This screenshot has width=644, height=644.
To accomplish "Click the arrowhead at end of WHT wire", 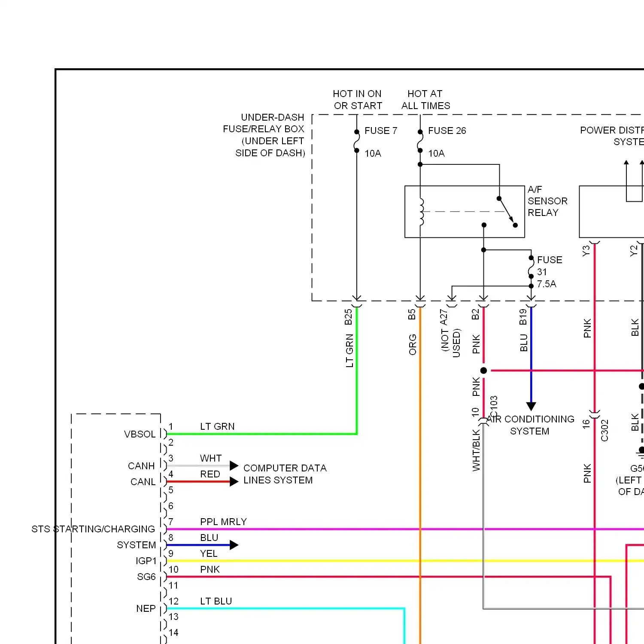I will [234, 466].
